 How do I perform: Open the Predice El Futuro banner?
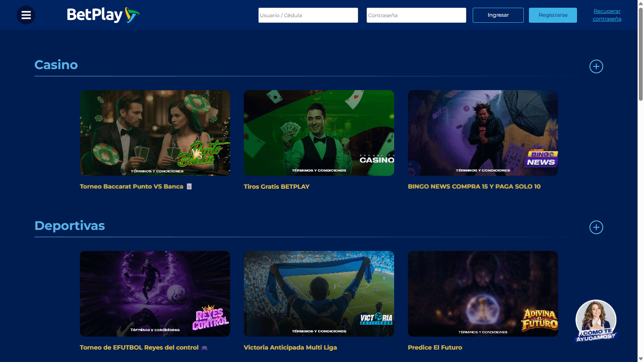483,293
